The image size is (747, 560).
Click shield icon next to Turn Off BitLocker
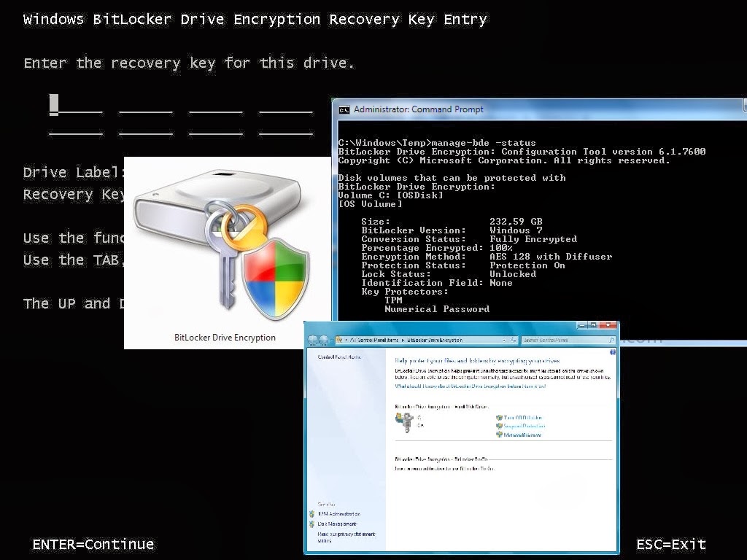(x=499, y=418)
